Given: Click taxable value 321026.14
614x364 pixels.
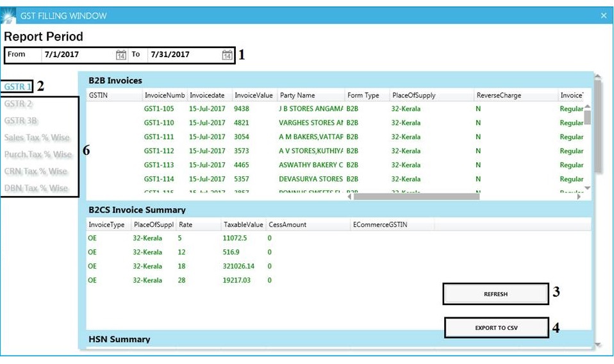Looking at the screenshot, I should point(238,266).
